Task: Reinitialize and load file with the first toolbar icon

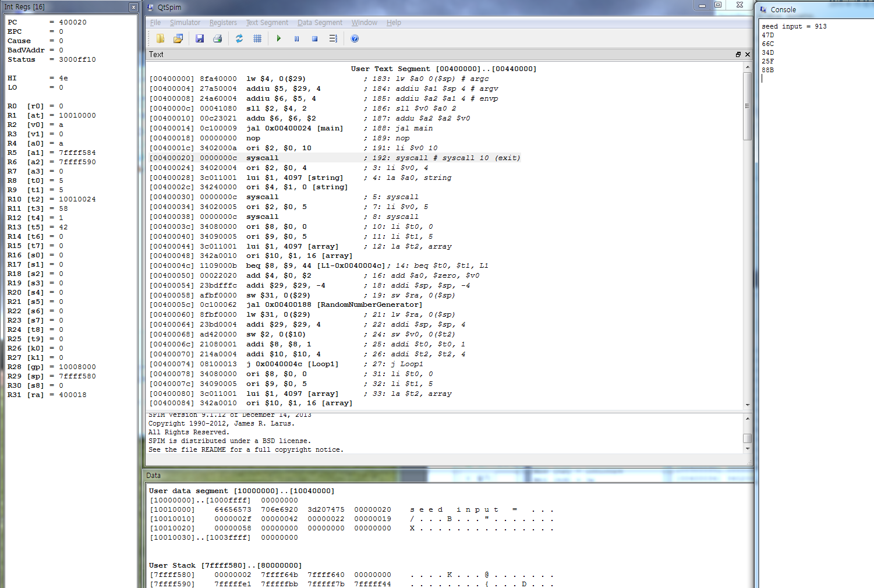Action: 160,38
